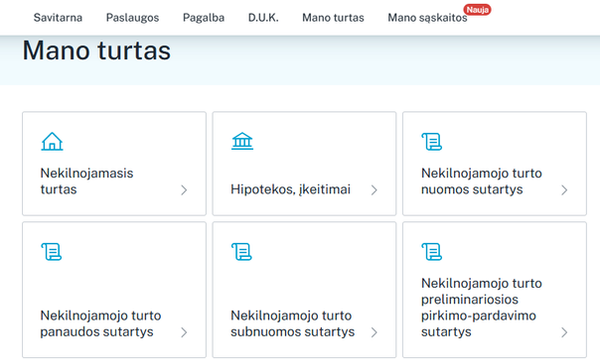Click the scroll icon on preliminariosios sutartys card
This screenshot has width=600, height=364.
[x=432, y=251]
